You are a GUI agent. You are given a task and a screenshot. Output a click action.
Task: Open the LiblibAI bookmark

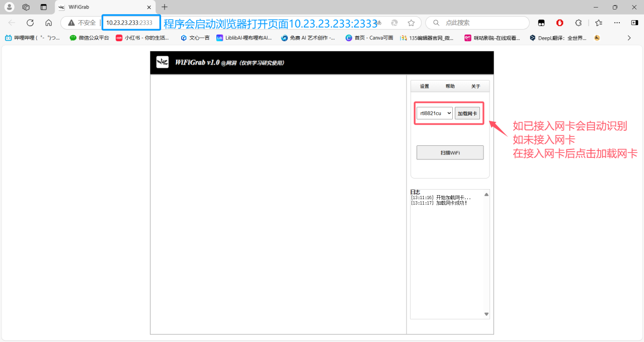coord(244,38)
